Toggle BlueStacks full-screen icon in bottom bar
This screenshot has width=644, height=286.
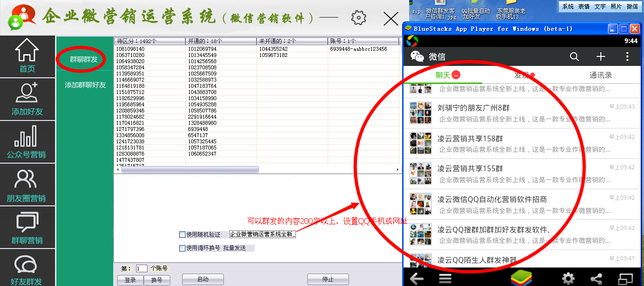626,278
